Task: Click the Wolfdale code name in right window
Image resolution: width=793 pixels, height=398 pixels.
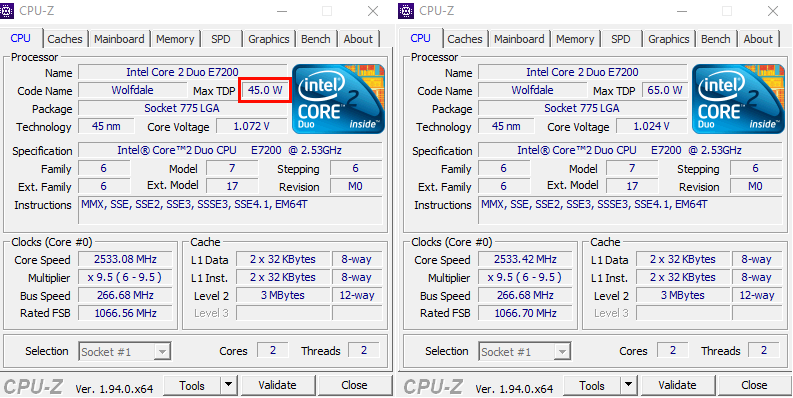Action: (533, 91)
